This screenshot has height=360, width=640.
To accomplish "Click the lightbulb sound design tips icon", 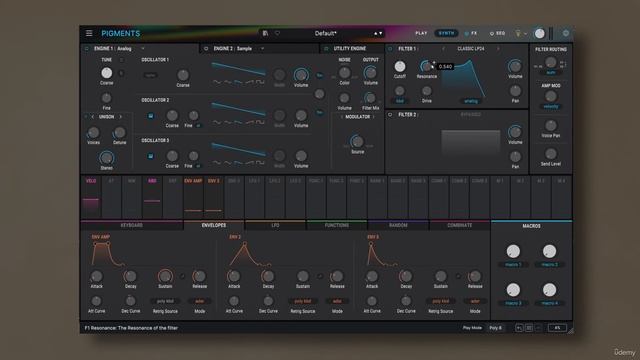I will click(x=518, y=33).
